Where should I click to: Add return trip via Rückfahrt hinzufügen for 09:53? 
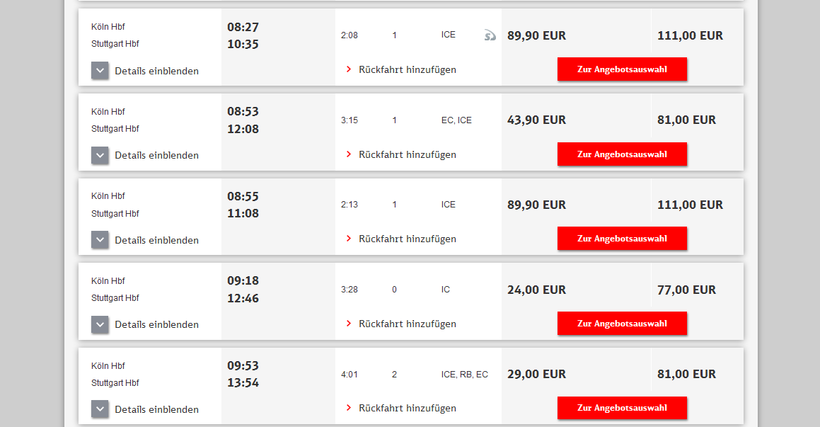click(x=407, y=408)
